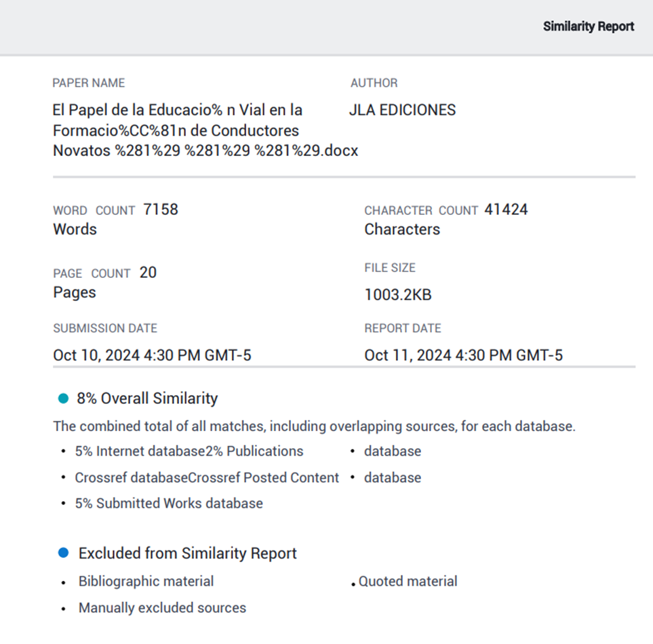Select the Quoted material exclusion item

(x=408, y=582)
